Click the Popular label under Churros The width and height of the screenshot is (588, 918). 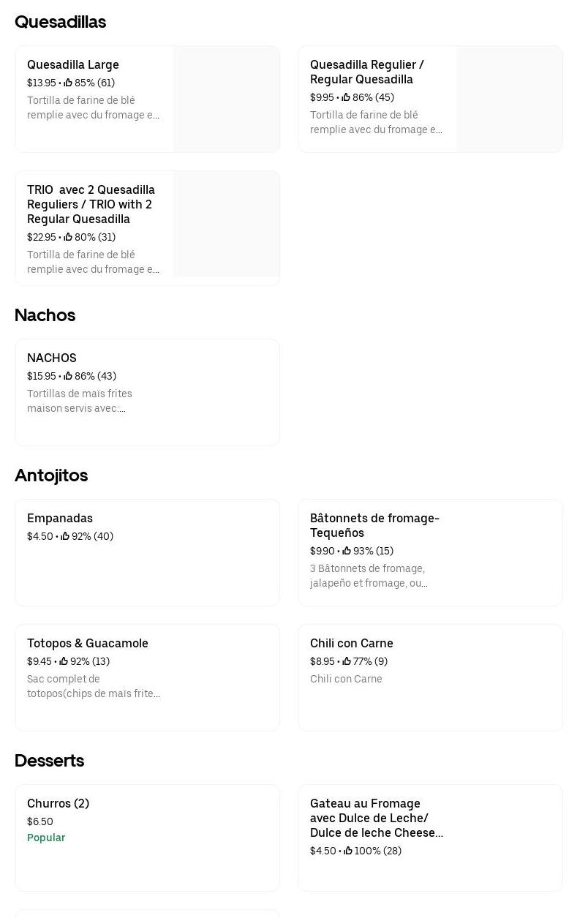[46, 838]
